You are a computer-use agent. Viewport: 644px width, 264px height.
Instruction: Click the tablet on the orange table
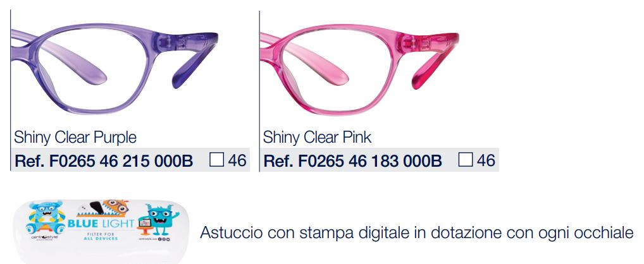(x=146, y=224)
